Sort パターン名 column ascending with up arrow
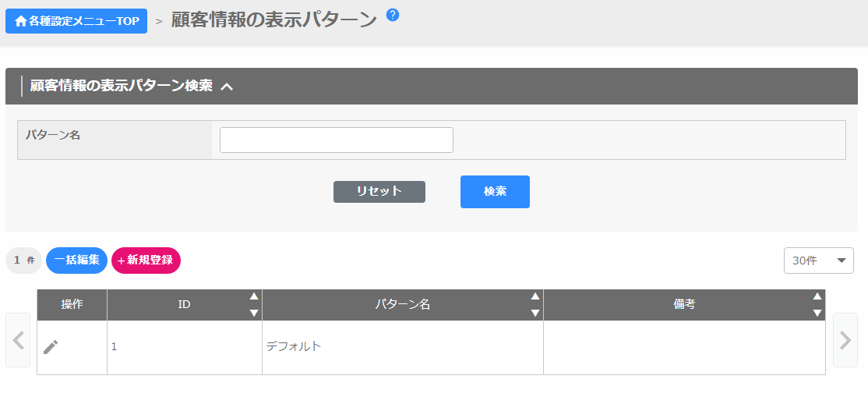Viewport: 868px width, 397px height. tap(535, 296)
